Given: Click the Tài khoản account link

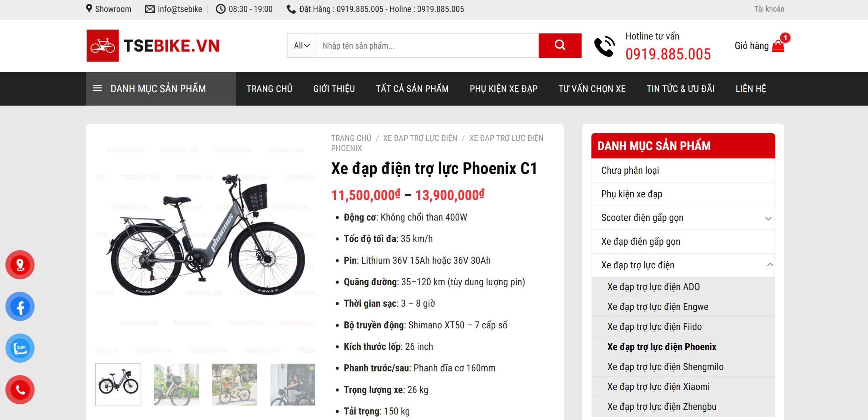Looking at the screenshot, I should (x=769, y=9).
